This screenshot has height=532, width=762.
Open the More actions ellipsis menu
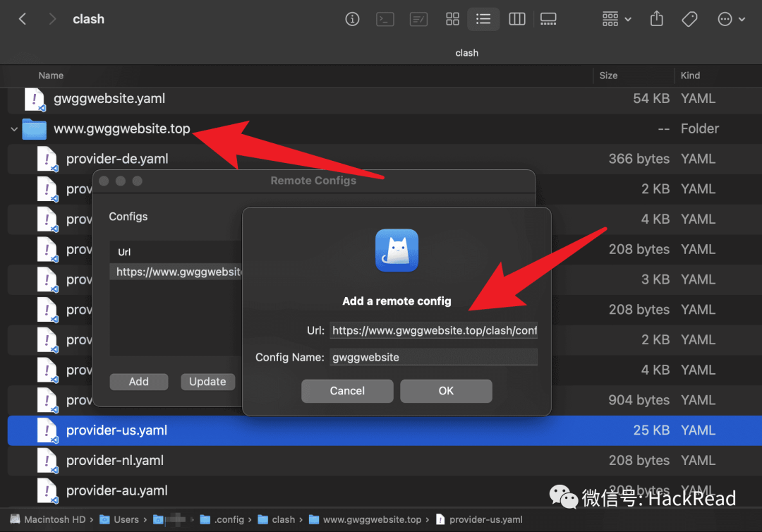[x=731, y=19]
